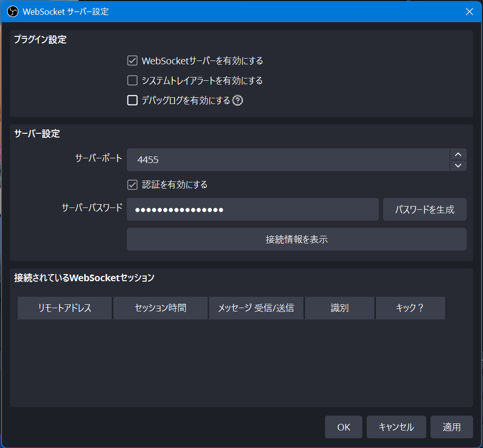Confirm settings with the OK button
The width and height of the screenshot is (483, 448).
[x=343, y=427]
